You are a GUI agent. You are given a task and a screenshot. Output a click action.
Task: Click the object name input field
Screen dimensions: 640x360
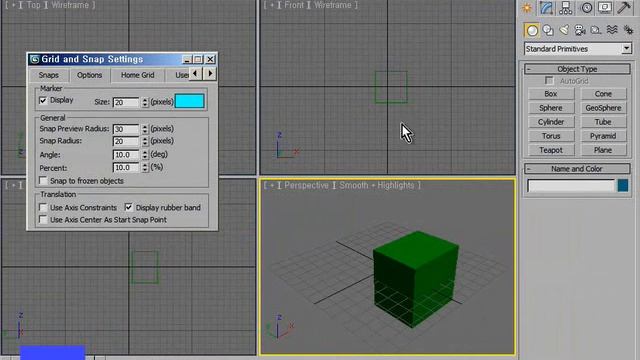tap(571, 186)
